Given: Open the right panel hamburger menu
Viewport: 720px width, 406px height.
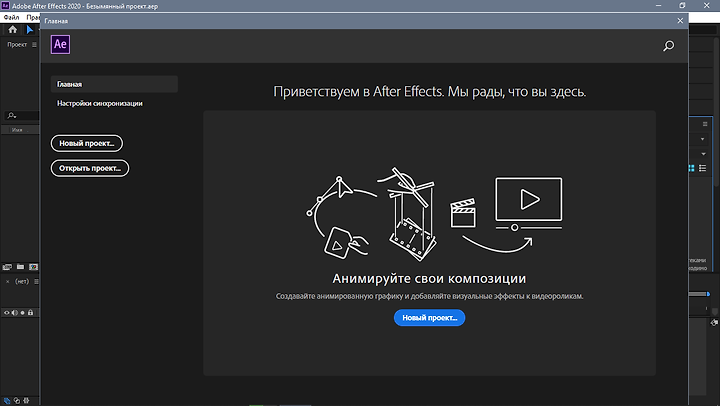Looking at the screenshot, I should [705, 124].
